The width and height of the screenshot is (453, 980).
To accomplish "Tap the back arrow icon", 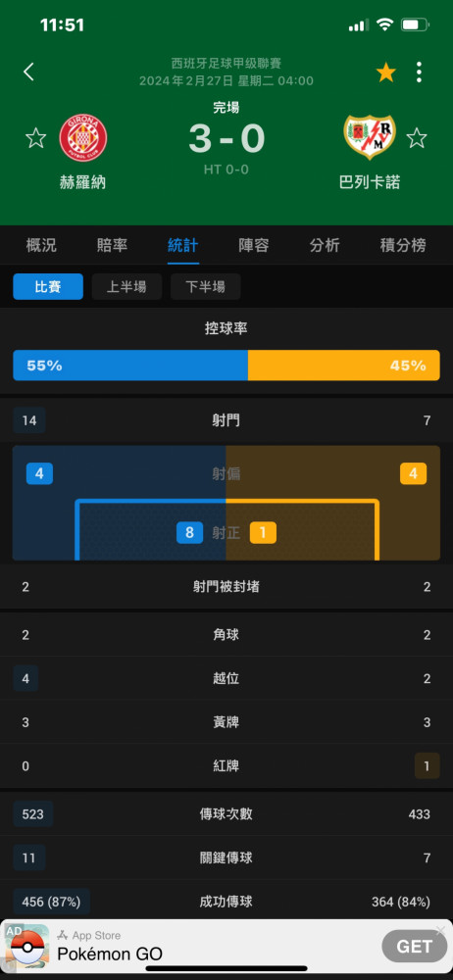I will (28, 72).
